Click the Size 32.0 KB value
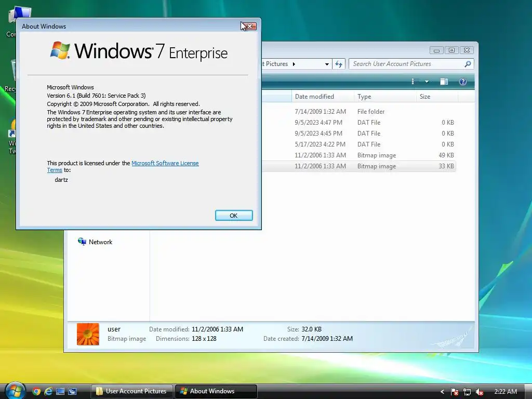The height and width of the screenshot is (399, 532). pyautogui.click(x=312, y=329)
